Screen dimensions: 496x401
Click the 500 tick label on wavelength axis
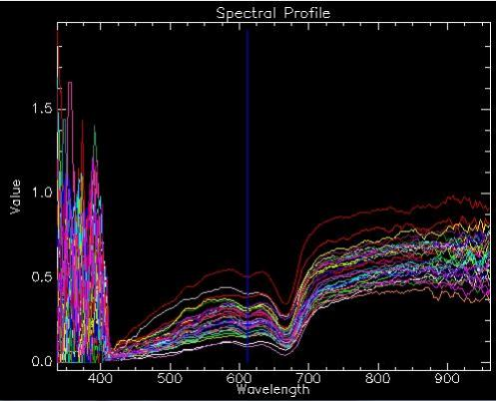pos(170,379)
